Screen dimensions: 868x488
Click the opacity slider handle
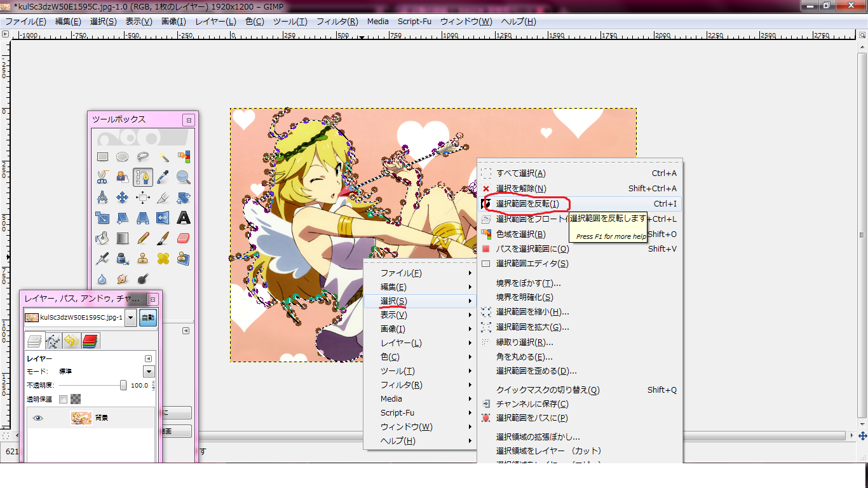(x=123, y=385)
